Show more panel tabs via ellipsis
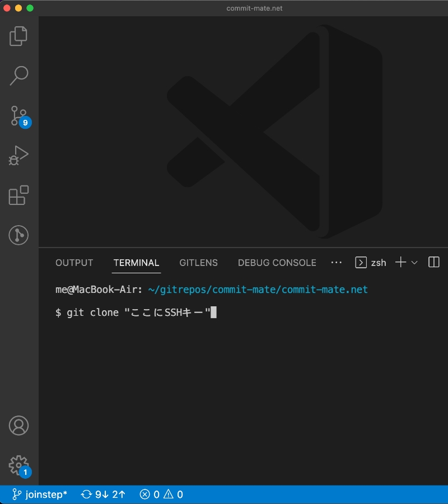 tap(336, 263)
